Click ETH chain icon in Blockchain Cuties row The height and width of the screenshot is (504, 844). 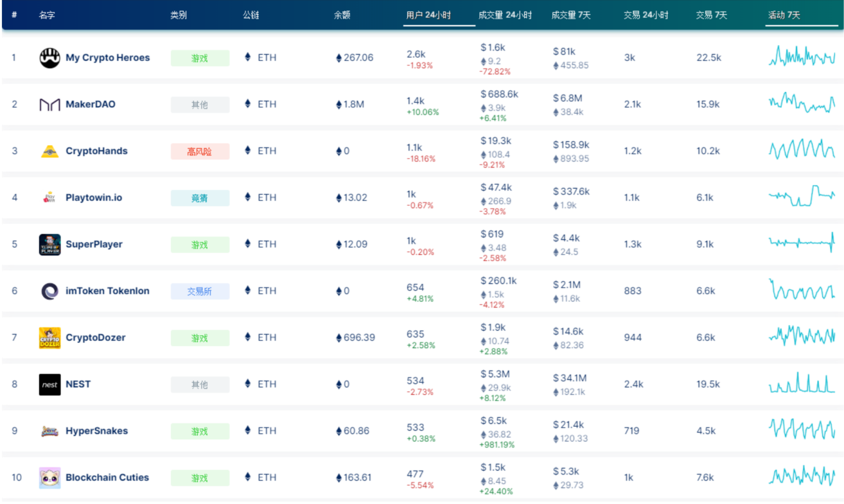(x=248, y=477)
